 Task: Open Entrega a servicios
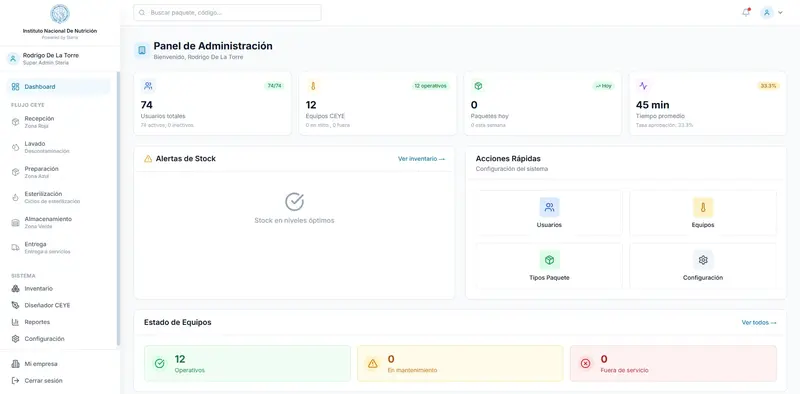click(x=59, y=248)
